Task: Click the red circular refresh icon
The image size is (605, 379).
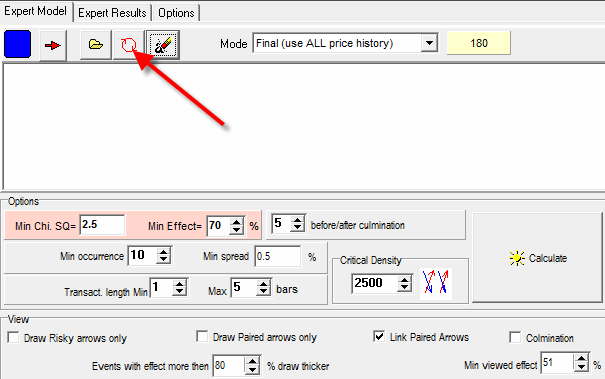Action: coord(128,45)
